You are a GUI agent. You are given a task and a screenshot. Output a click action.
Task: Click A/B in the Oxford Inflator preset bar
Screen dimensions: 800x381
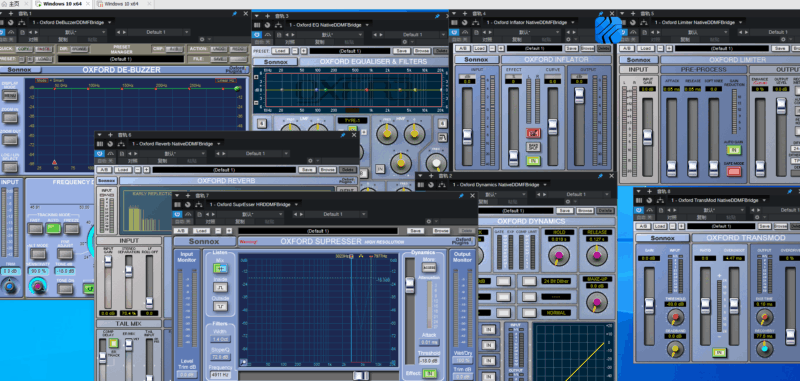tap(463, 48)
